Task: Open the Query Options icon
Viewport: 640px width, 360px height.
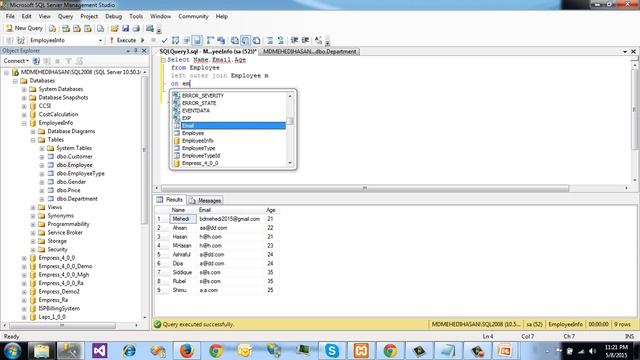Action: coord(187,40)
